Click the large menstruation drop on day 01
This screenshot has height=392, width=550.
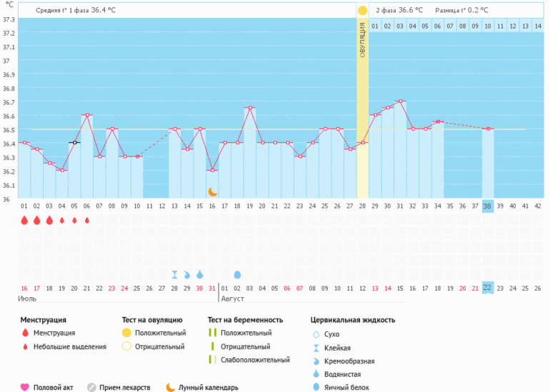pos(24,221)
